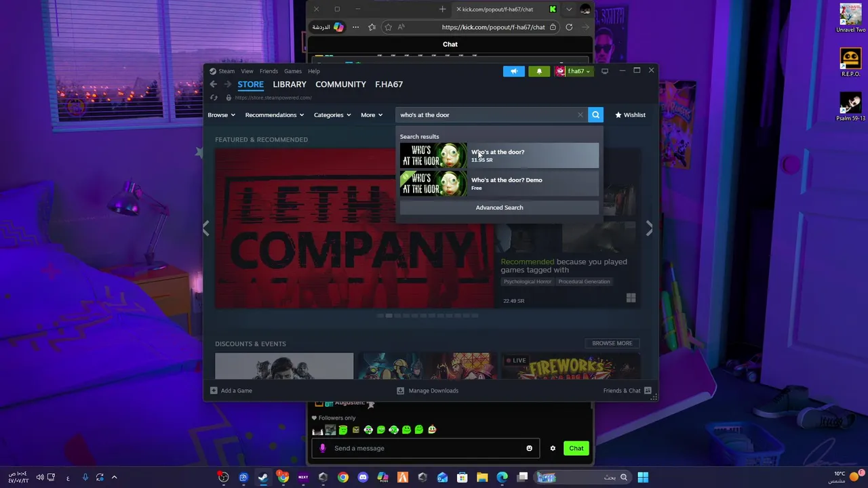Refresh the Edge browser page
The width and height of the screenshot is (868, 488).
pyautogui.click(x=569, y=27)
